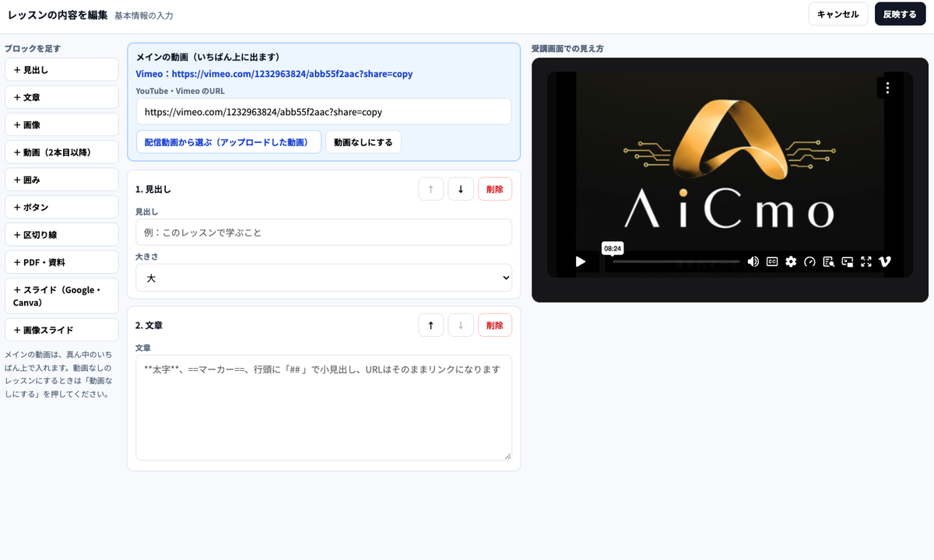Add a 文章 block from the sidebar
934x560 pixels.
(x=61, y=97)
